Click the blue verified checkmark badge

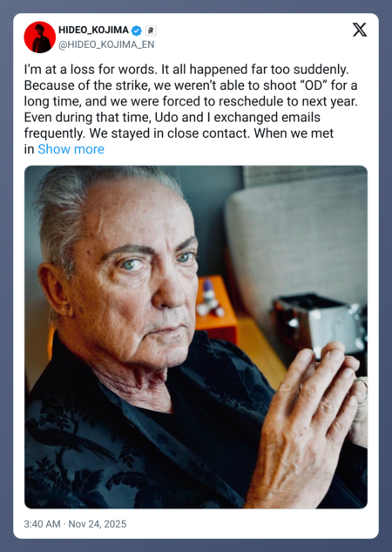coord(137,31)
